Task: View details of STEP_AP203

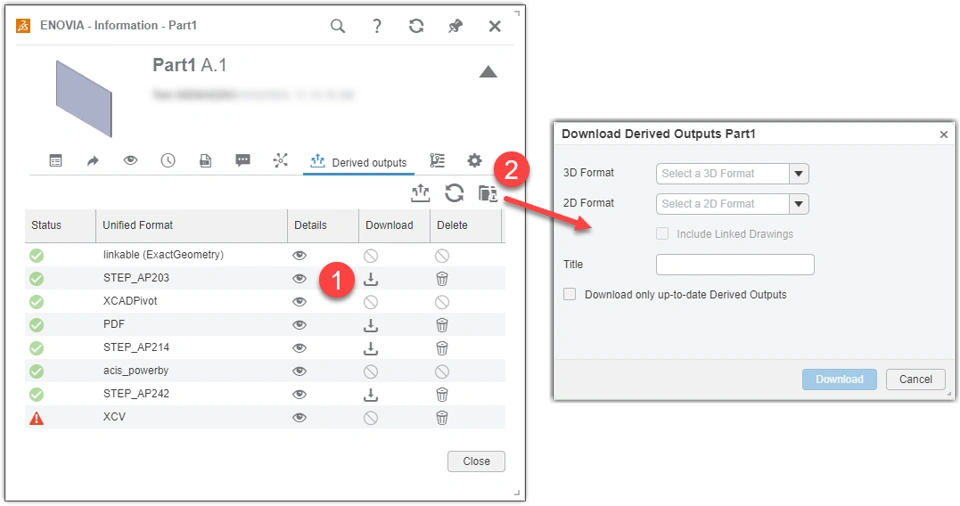Action: point(299,279)
